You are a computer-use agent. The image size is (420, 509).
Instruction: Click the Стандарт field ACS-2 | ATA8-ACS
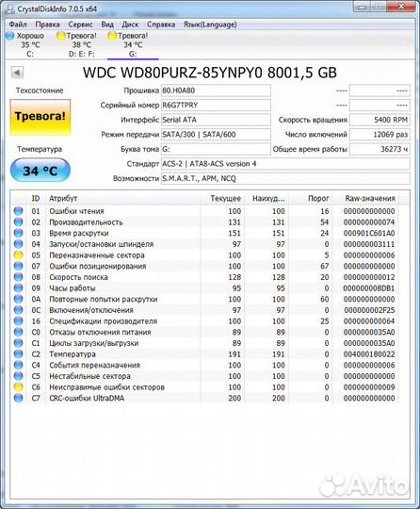pos(285,164)
